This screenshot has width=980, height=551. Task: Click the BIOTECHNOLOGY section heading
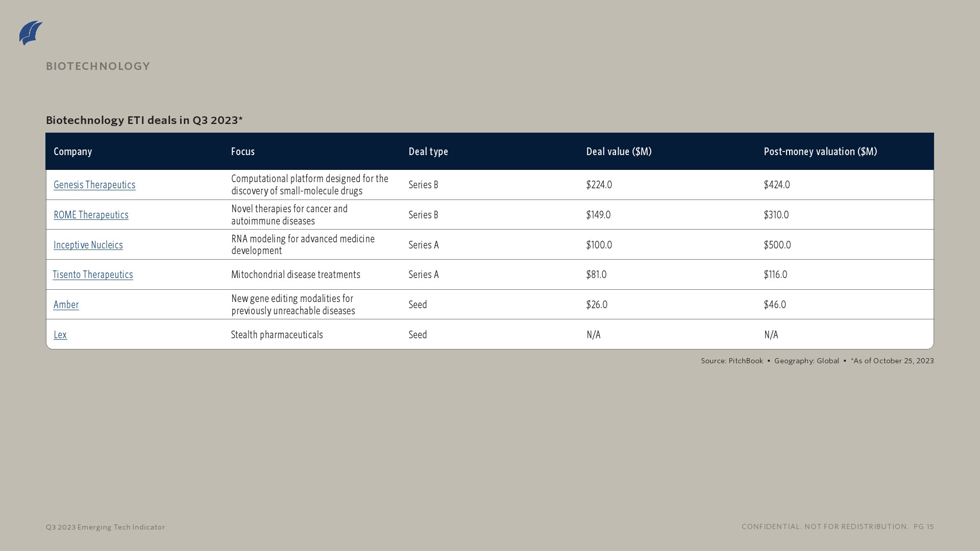(98, 66)
